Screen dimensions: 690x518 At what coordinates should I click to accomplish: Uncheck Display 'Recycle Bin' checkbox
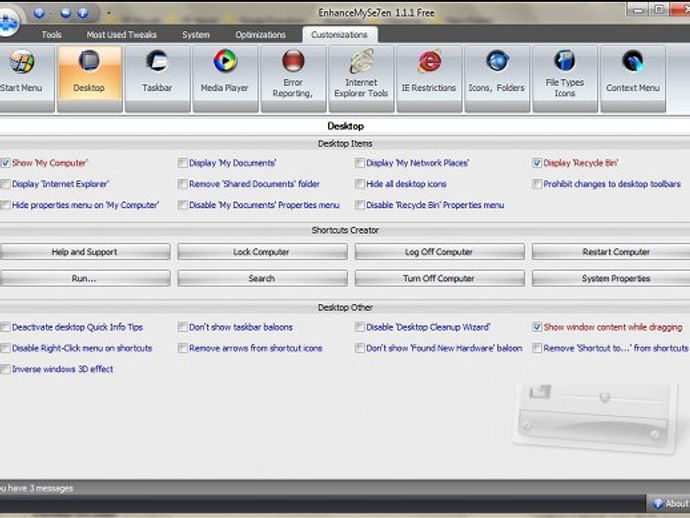point(537,163)
